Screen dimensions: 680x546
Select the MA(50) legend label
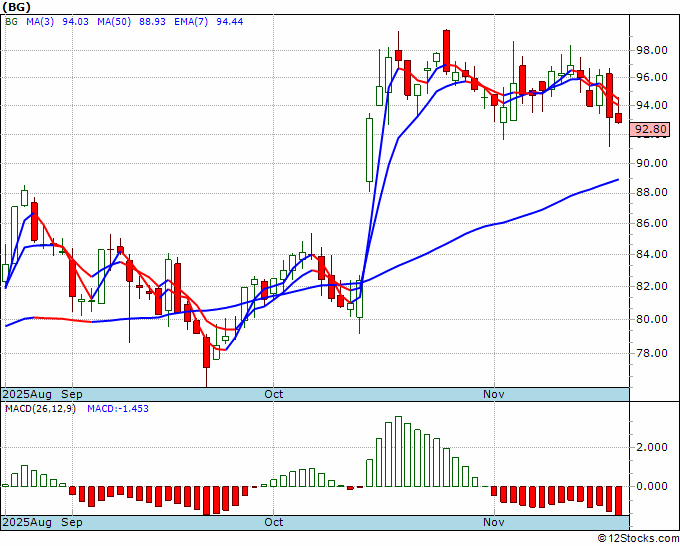click(114, 22)
